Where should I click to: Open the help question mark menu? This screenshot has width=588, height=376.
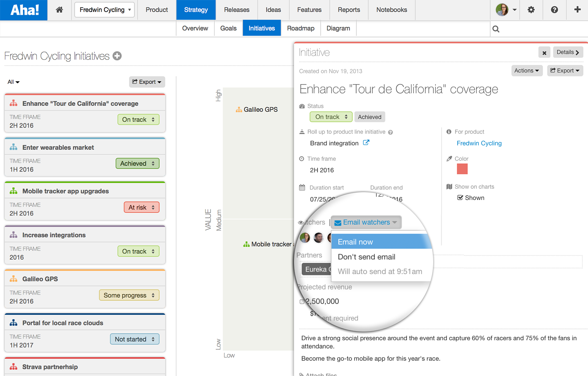554,10
